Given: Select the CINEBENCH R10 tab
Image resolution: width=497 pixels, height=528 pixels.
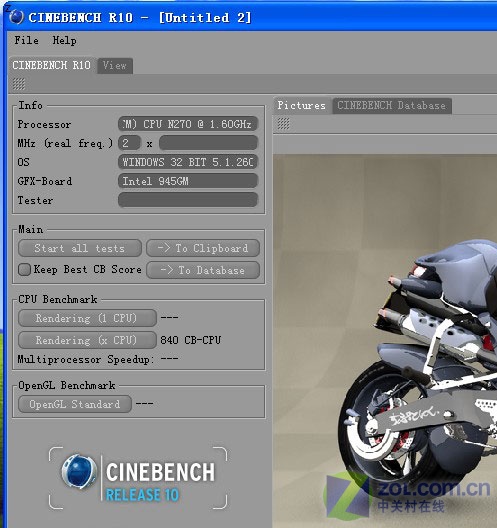Looking at the screenshot, I should click(x=52, y=65).
